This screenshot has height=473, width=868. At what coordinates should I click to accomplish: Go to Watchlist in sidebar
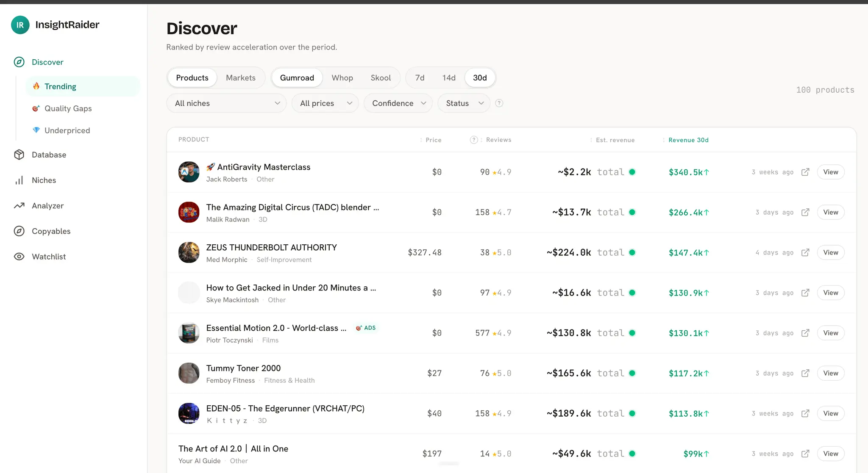click(49, 257)
